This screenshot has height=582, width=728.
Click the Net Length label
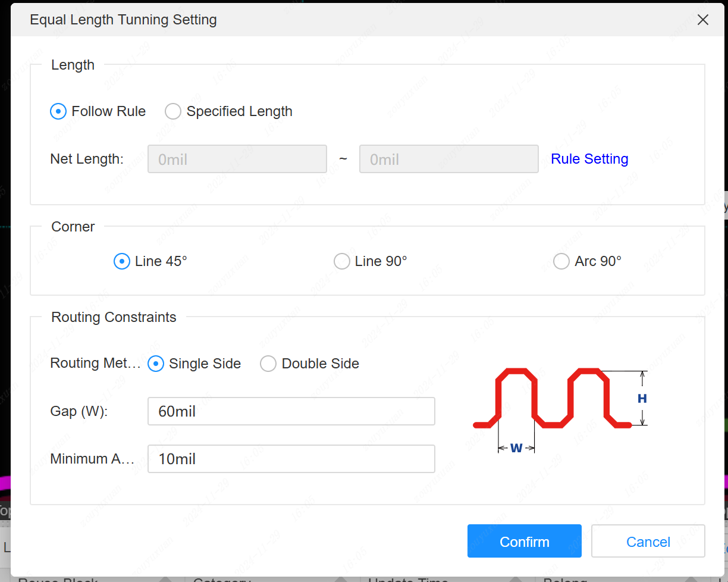tap(87, 159)
